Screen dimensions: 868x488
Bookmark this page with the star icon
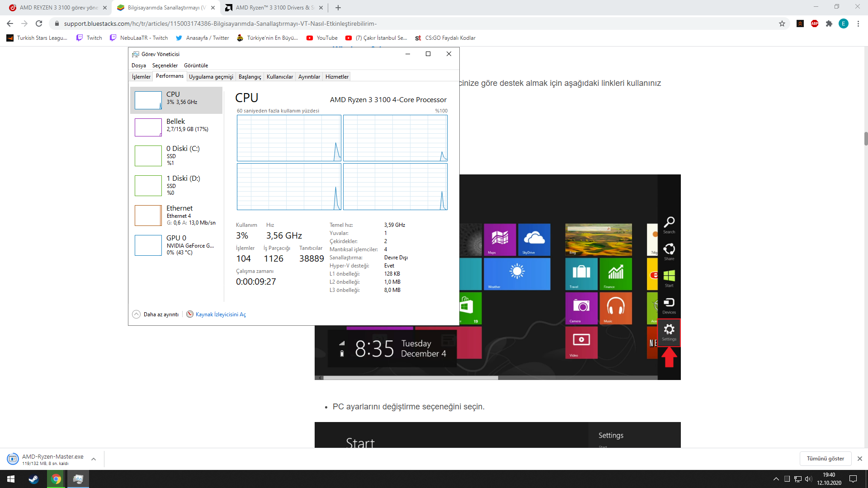point(782,23)
